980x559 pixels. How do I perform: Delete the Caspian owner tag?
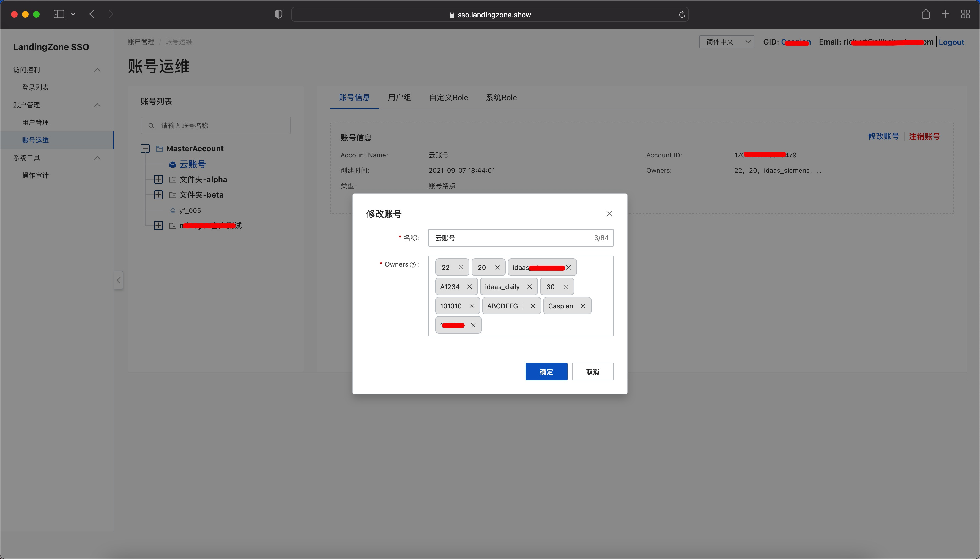583,306
